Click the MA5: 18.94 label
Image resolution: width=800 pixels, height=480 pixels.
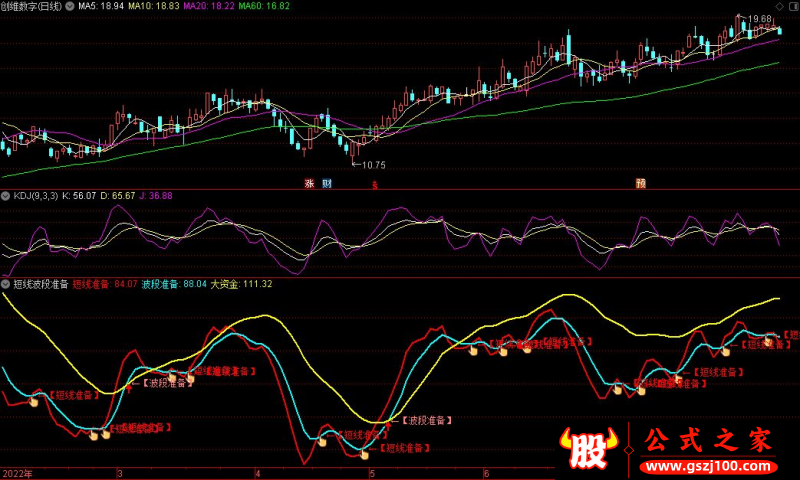[x=101, y=6]
